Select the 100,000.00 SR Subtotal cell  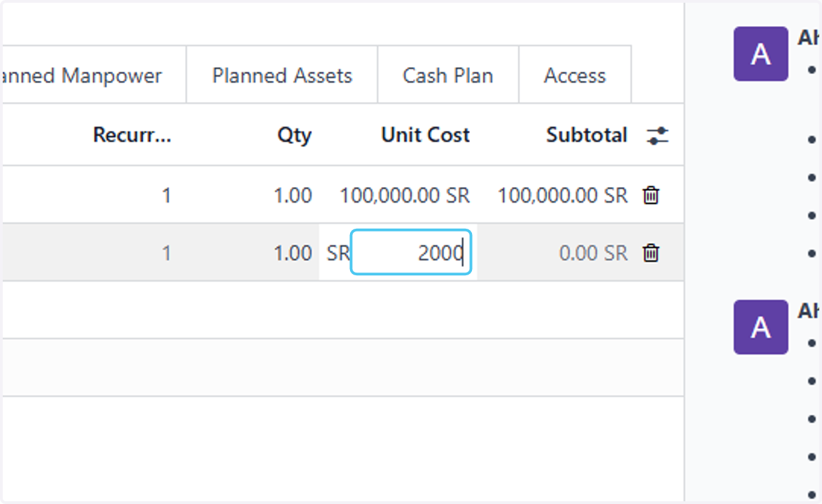coord(562,196)
